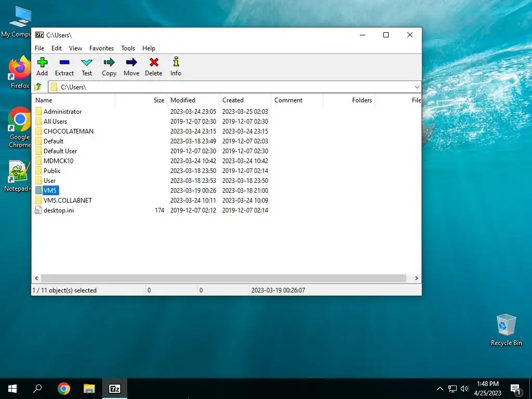The image size is (532, 399).
Task: Open the Windows Start menu
Action: tap(12, 389)
